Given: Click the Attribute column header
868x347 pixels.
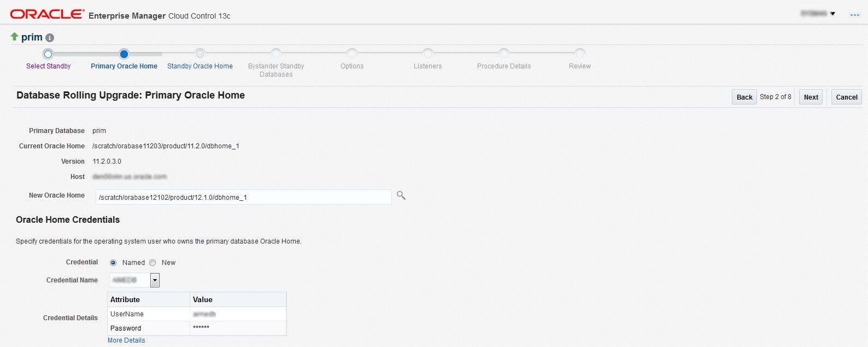Looking at the screenshot, I should 149,299.
